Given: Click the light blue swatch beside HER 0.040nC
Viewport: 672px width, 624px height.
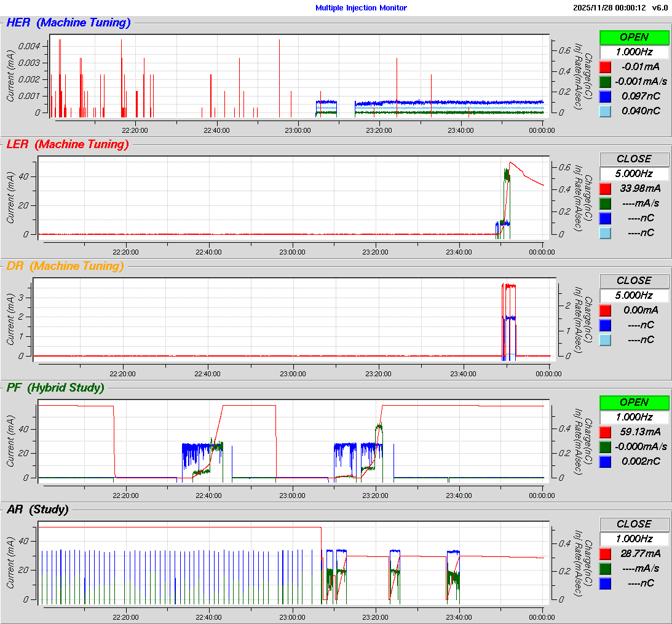Looking at the screenshot, I should pyautogui.click(x=605, y=111).
